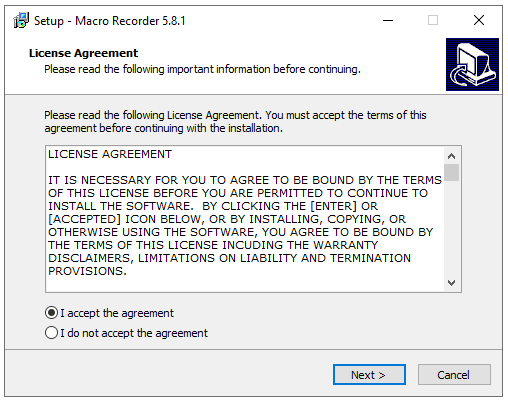The image size is (508, 402).
Task: Choose "I do not accept the agreement" option
Action: (51, 333)
